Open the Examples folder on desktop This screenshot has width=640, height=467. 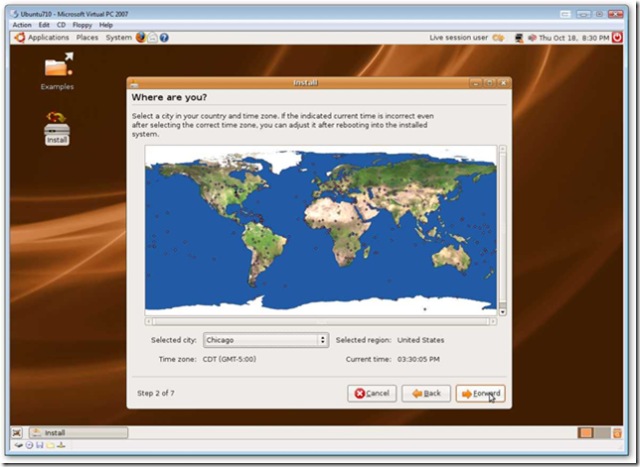(57, 68)
